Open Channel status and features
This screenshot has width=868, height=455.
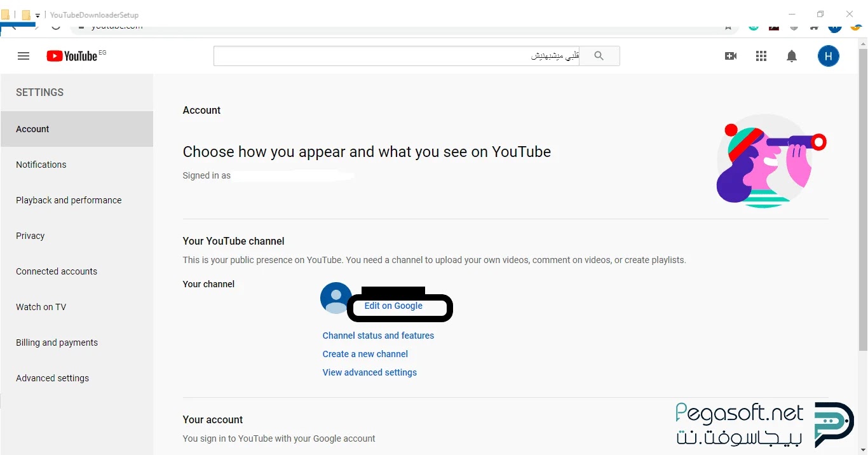tap(378, 336)
